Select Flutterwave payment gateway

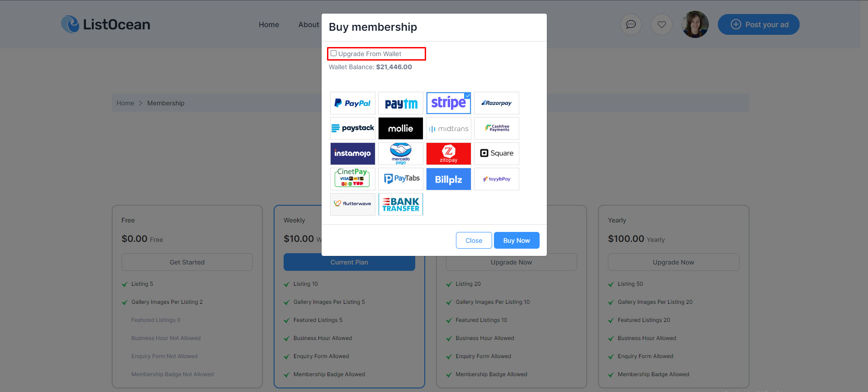click(353, 204)
